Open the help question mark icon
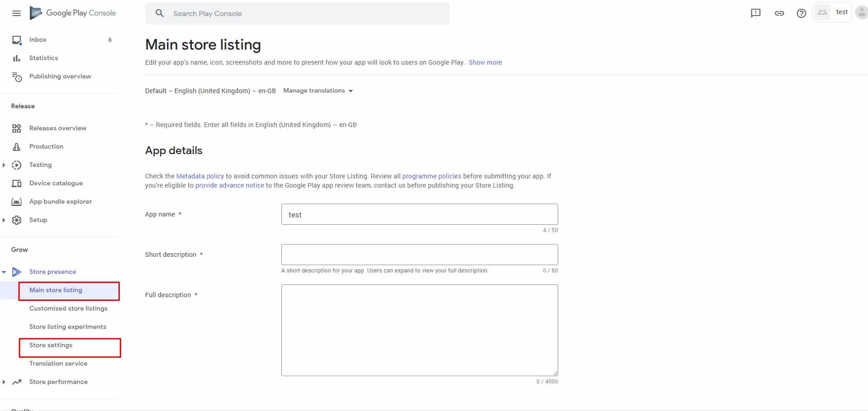The width and height of the screenshot is (868, 411). (801, 13)
